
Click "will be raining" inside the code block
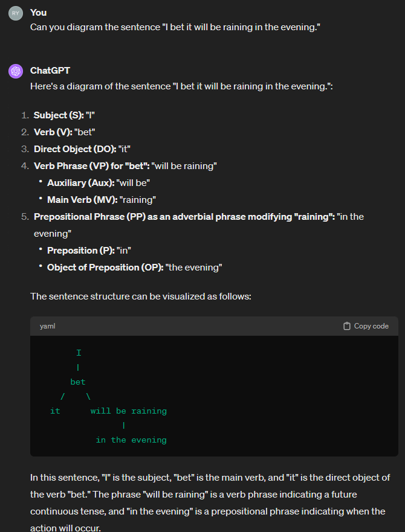[x=128, y=411]
